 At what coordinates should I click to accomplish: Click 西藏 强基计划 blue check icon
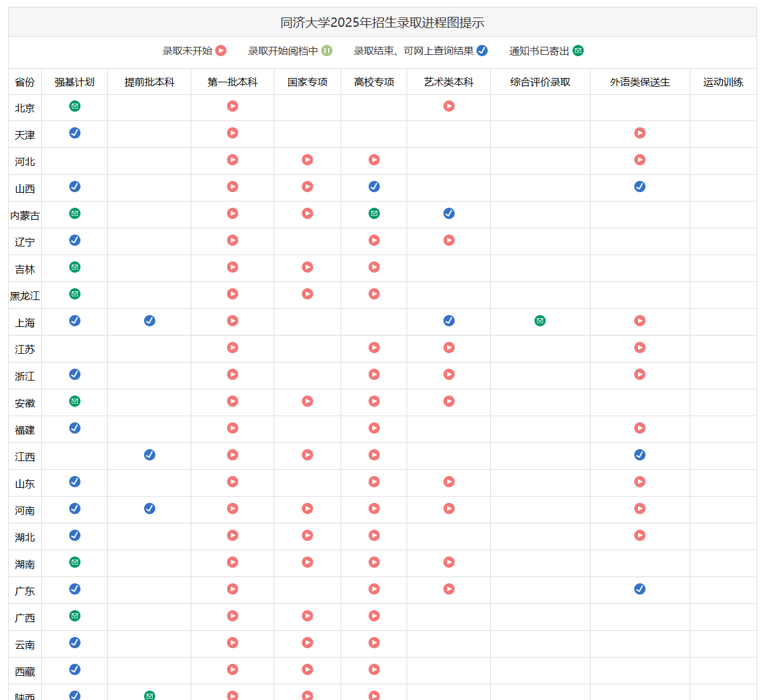(x=75, y=669)
